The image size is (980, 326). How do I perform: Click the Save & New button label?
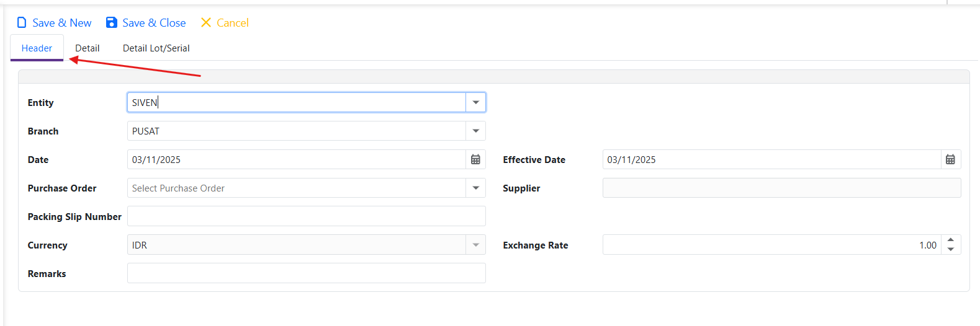[x=62, y=23]
